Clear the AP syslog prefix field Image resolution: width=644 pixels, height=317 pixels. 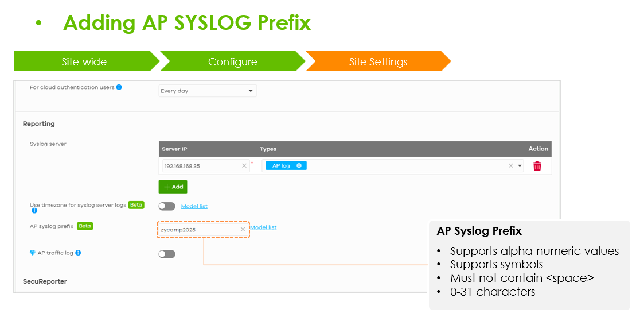coord(243,230)
